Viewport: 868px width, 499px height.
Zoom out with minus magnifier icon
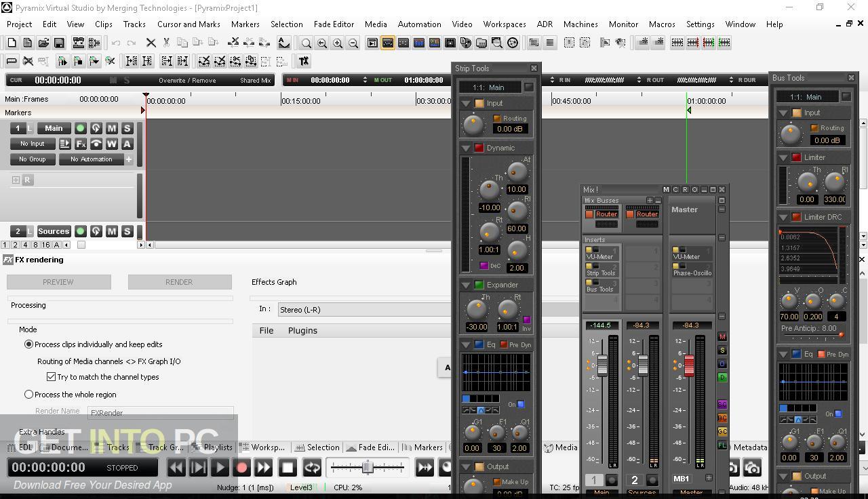[353, 43]
